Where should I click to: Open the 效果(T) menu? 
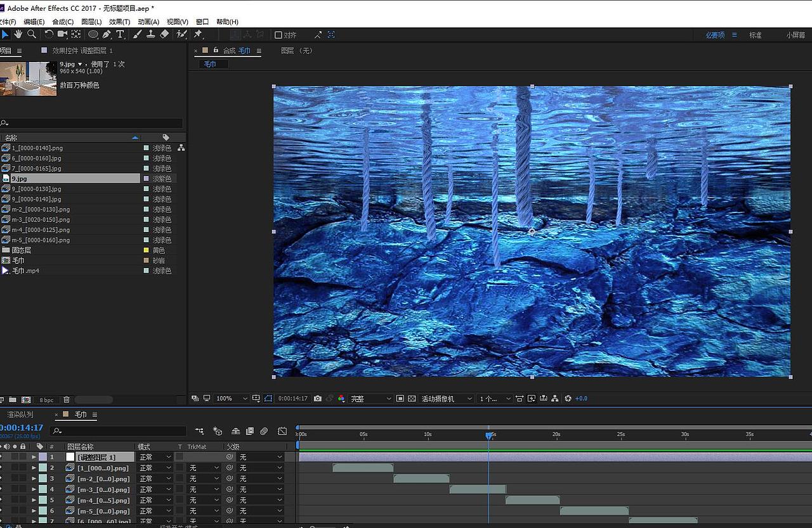point(119,22)
